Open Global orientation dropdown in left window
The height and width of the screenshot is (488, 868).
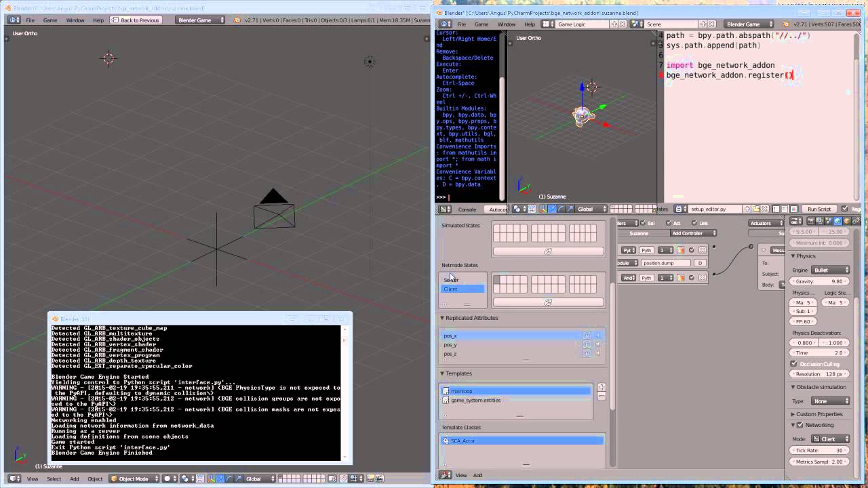pos(260,479)
